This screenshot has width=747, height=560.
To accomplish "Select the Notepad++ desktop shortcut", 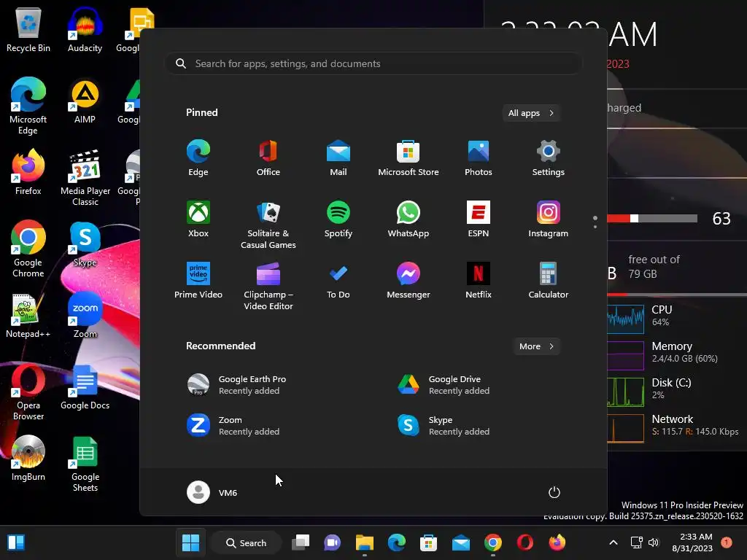I will click(28, 316).
